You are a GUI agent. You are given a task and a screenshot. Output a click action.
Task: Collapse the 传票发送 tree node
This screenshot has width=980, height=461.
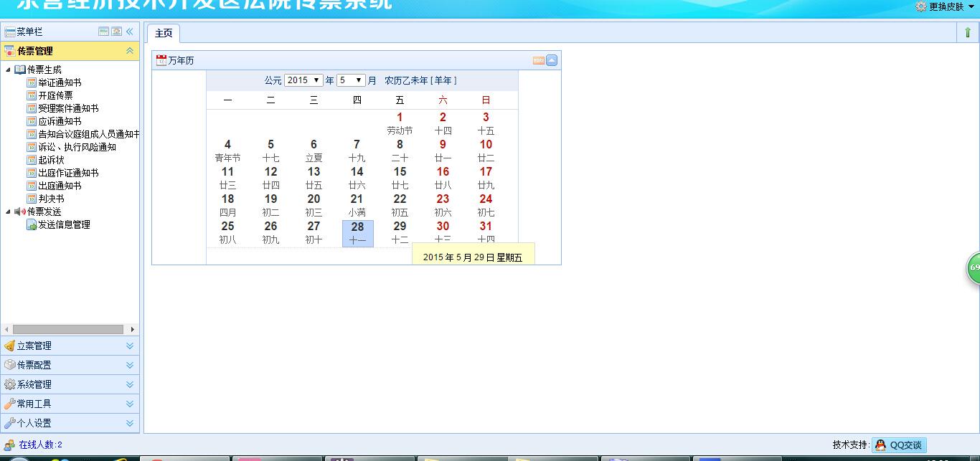tap(8, 212)
